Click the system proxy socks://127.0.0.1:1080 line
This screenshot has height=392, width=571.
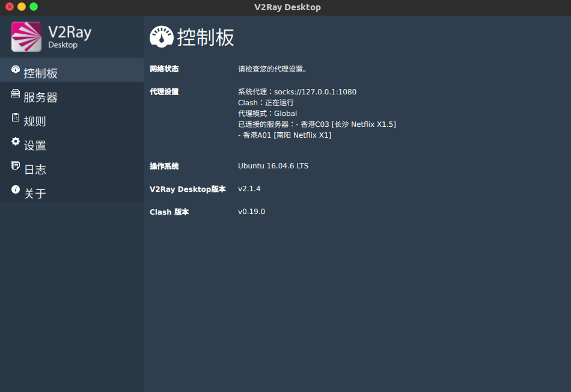click(x=297, y=92)
